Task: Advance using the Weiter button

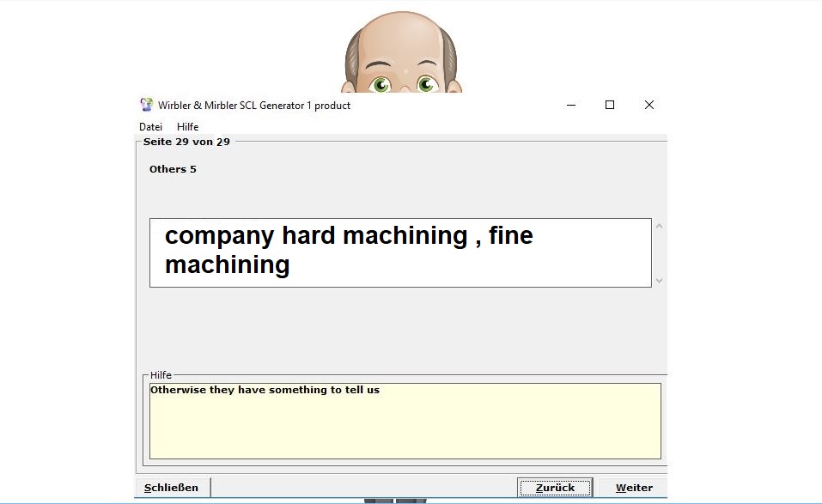Action: point(634,488)
